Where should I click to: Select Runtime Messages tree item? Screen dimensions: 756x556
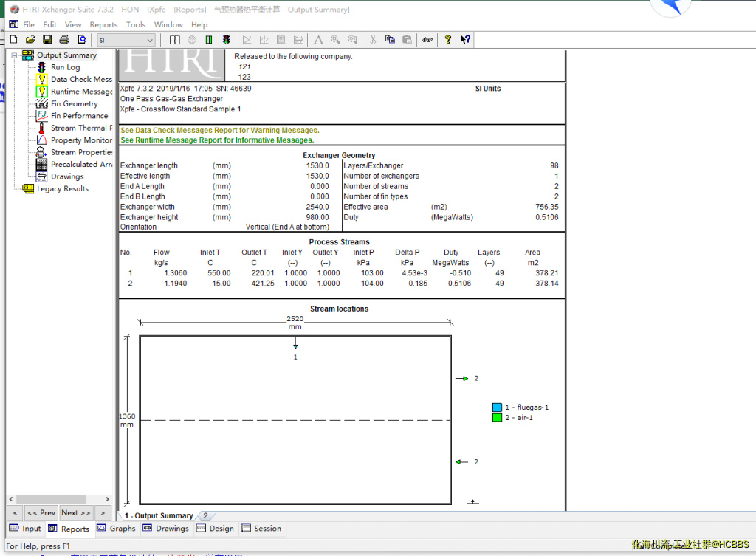(x=81, y=91)
